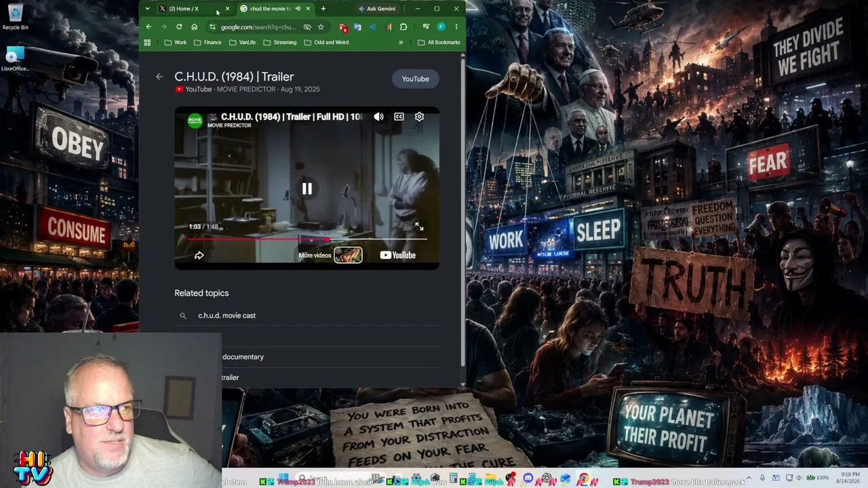Open the Finance bookmarks folder

click(x=208, y=42)
